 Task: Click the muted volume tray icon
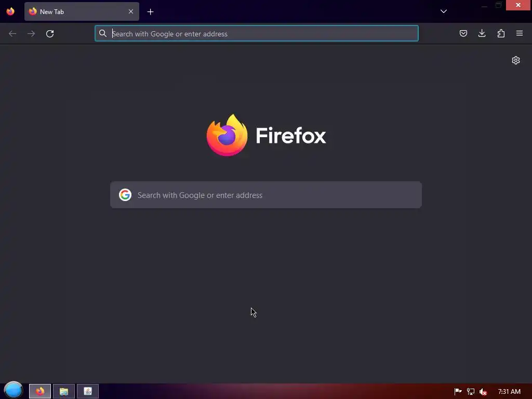point(483,392)
